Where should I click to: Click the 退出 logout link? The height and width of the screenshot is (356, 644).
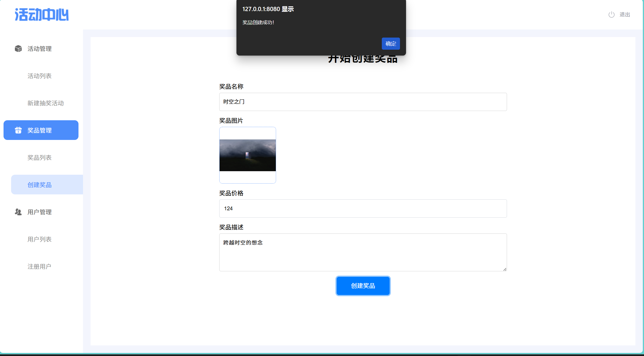625,15
